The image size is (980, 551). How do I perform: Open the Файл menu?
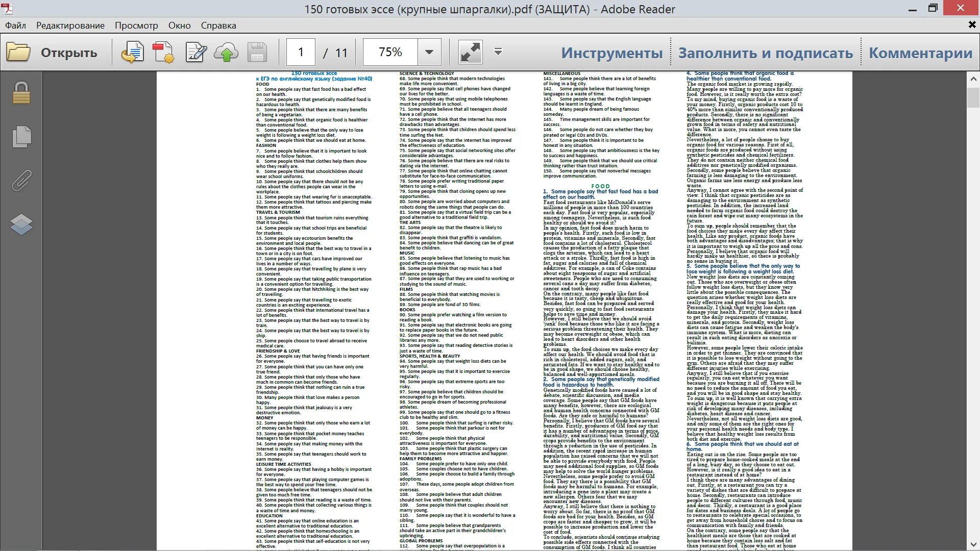coord(15,25)
